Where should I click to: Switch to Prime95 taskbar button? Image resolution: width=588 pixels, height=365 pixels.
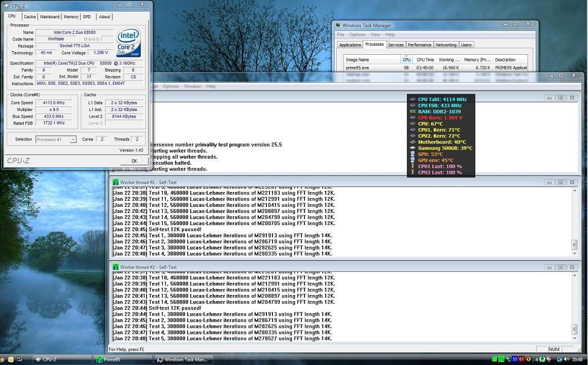tap(123, 359)
